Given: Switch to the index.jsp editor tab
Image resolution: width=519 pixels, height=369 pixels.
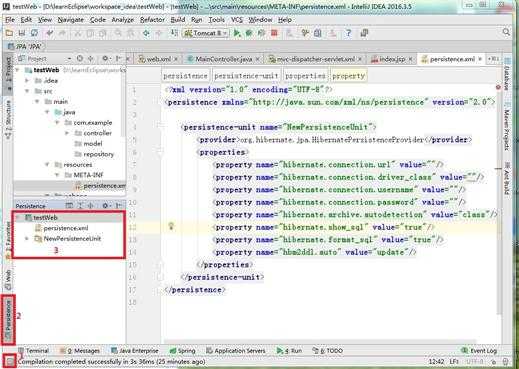Looking at the screenshot, I should 392,59.
